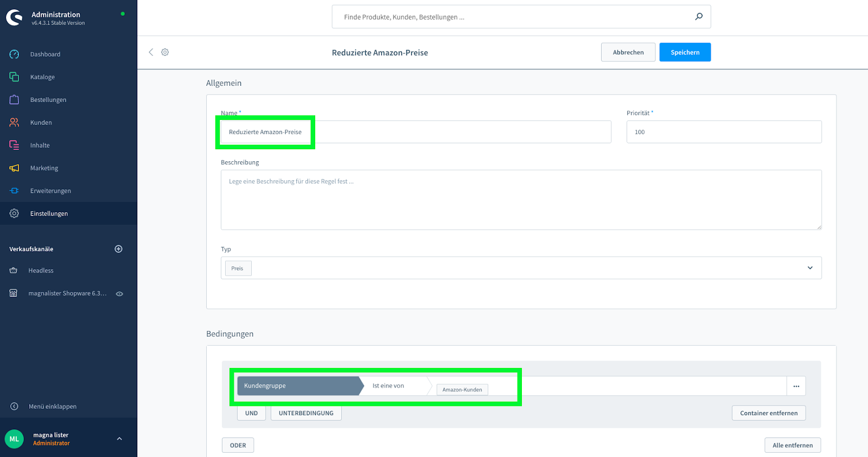Select the magnalister Shopware sales channel
The image size is (868, 457).
coord(68,293)
